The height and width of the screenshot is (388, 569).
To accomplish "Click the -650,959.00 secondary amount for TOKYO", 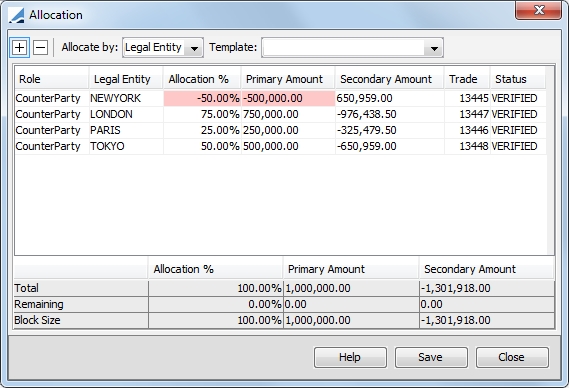I will coord(390,146).
